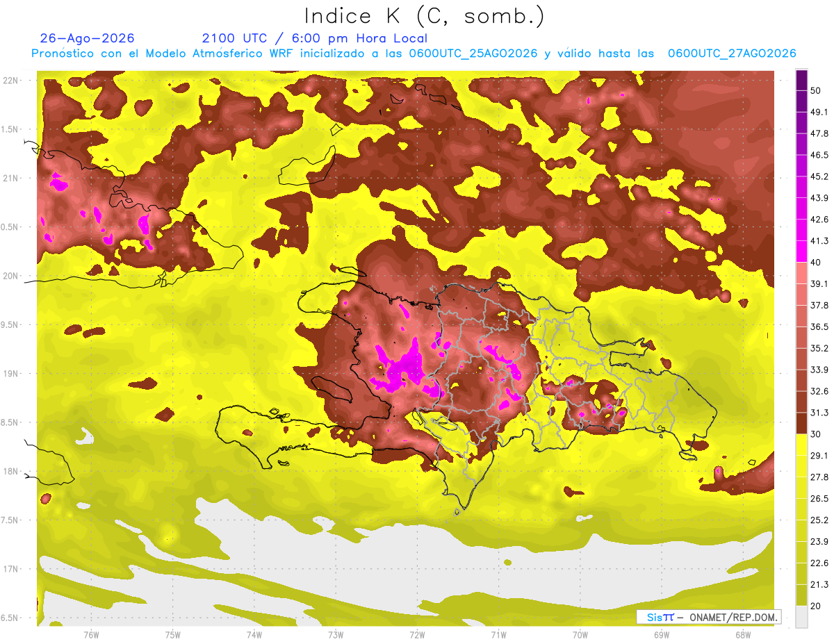Click the '22.6' color scale value
This screenshot has width=834, height=644.
click(x=819, y=563)
